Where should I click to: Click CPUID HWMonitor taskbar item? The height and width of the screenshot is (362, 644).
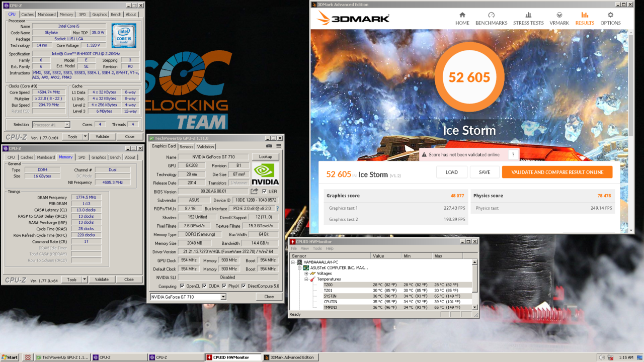click(232, 357)
